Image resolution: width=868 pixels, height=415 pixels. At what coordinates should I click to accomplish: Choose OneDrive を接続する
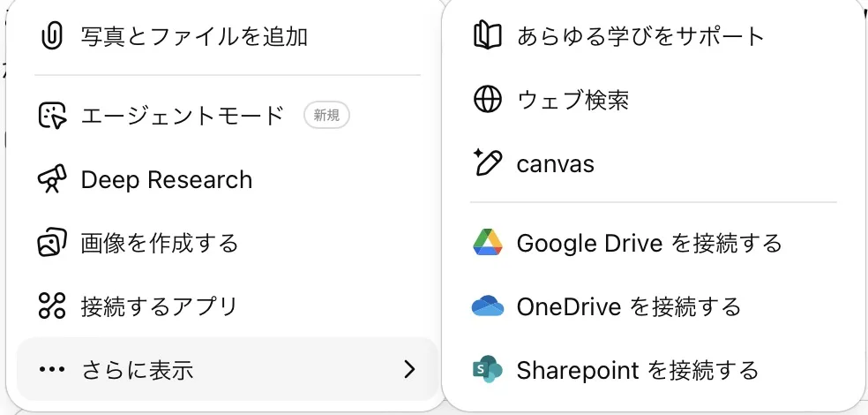[x=654, y=306]
